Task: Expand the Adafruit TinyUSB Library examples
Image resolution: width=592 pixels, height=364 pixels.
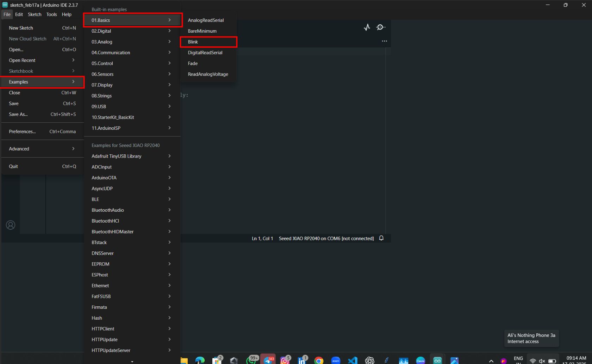Action: [132, 156]
